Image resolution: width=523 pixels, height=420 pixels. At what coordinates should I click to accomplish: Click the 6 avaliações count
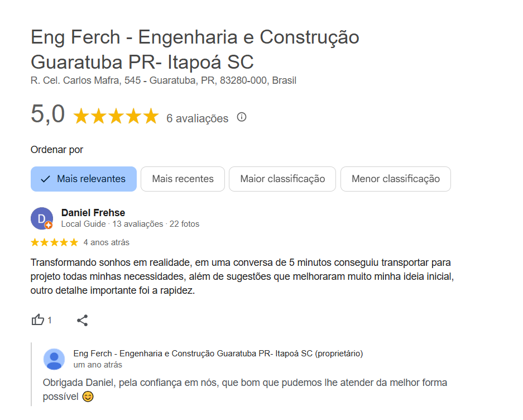[x=197, y=118]
